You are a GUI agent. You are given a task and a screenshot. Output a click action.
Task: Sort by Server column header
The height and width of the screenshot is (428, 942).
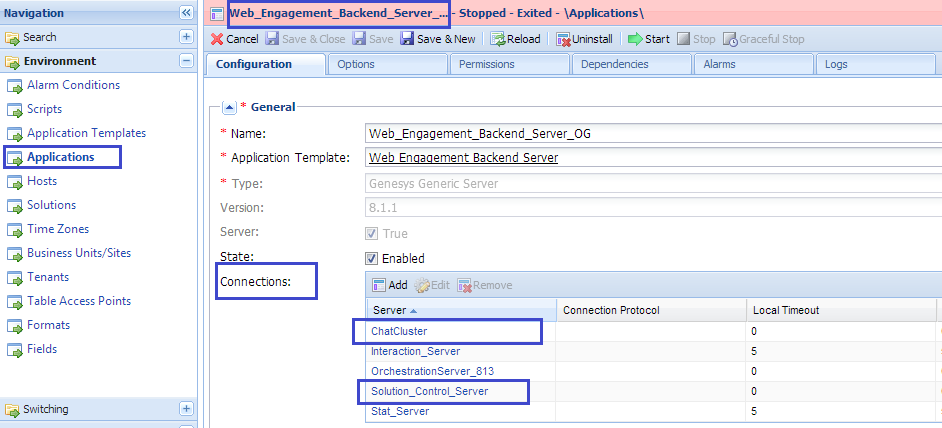(390, 310)
